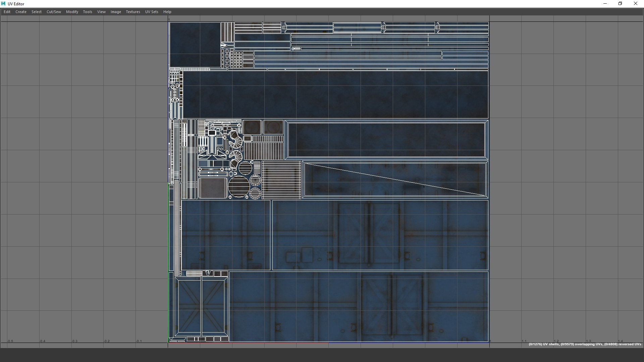Viewport: 644px width, 362px height.
Task: Open the Image menu
Action: pos(116,12)
